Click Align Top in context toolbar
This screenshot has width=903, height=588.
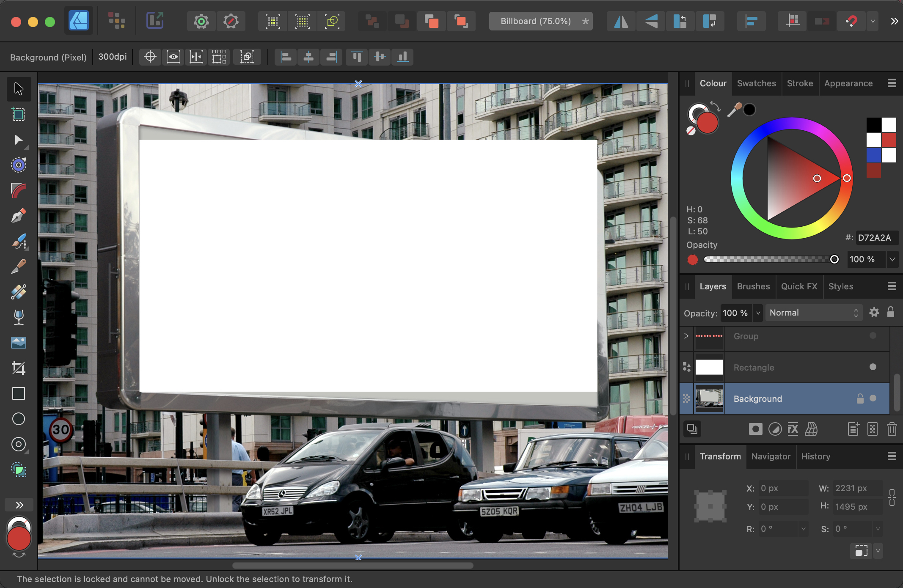(x=357, y=57)
